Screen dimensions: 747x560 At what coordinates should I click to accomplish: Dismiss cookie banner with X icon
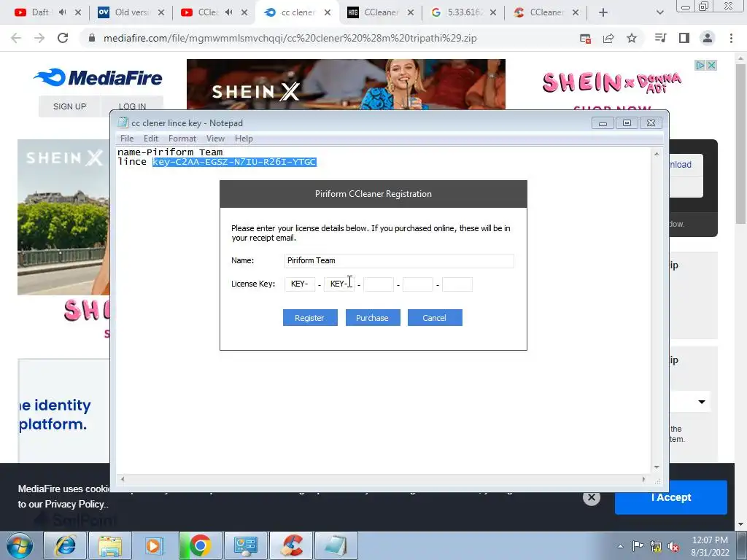591,497
